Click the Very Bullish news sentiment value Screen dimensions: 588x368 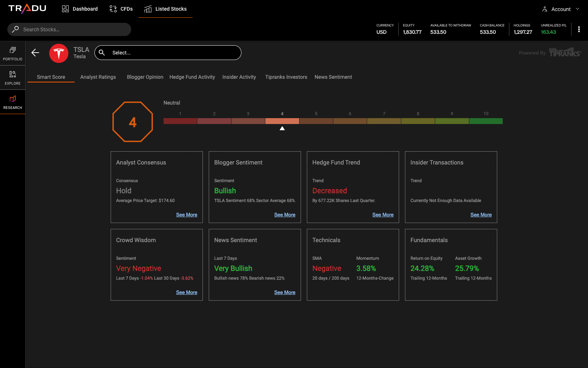coord(233,268)
